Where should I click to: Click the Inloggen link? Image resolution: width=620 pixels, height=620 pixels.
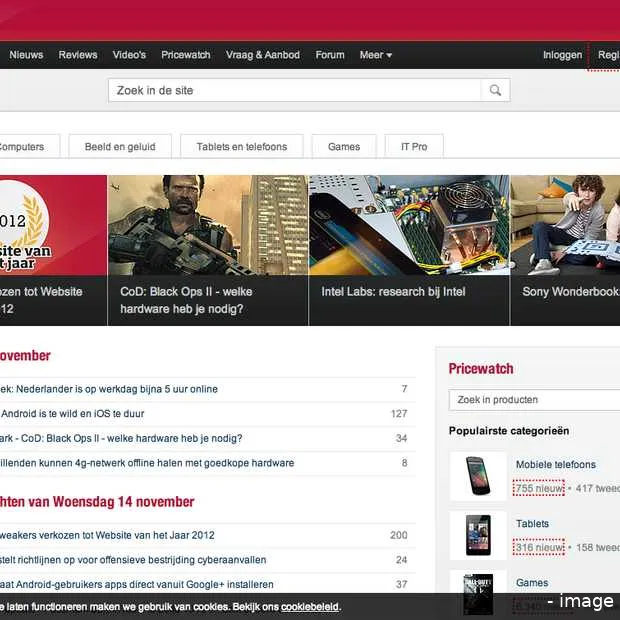562,55
